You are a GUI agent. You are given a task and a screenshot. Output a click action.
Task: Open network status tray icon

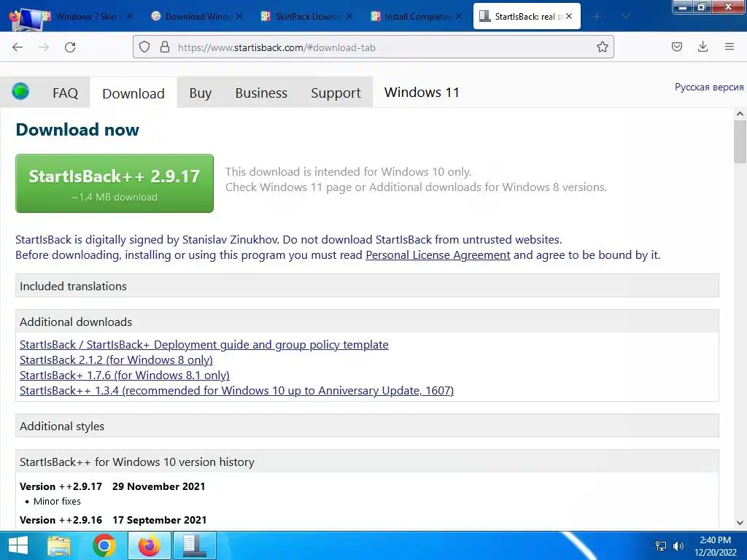click(661, 545)
